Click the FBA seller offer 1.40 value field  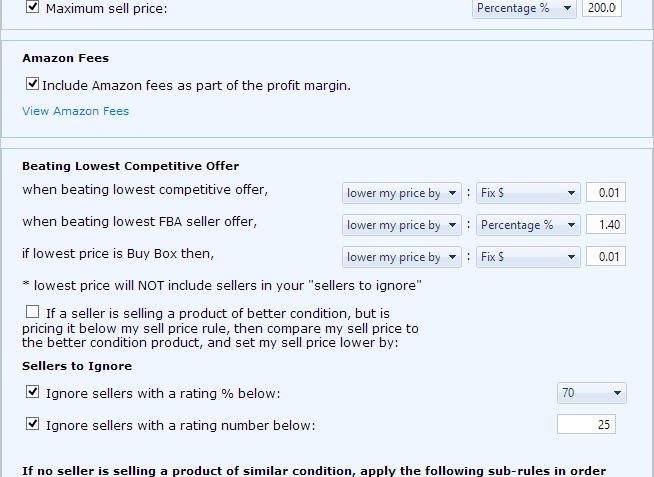(606, 225)
